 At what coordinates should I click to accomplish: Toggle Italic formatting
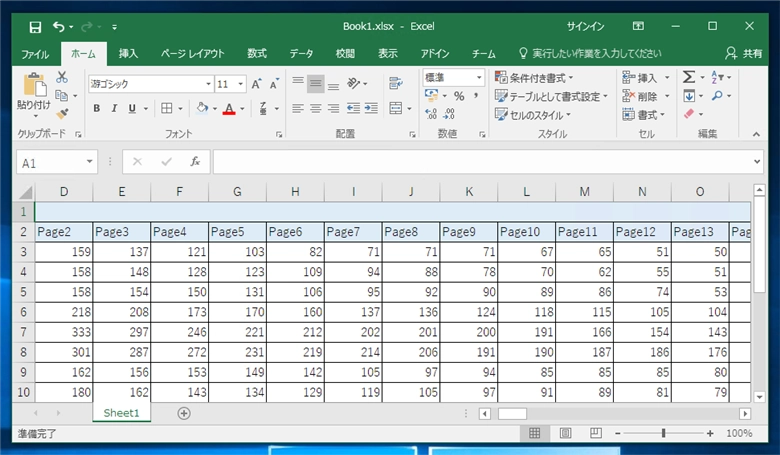point(114,108)
